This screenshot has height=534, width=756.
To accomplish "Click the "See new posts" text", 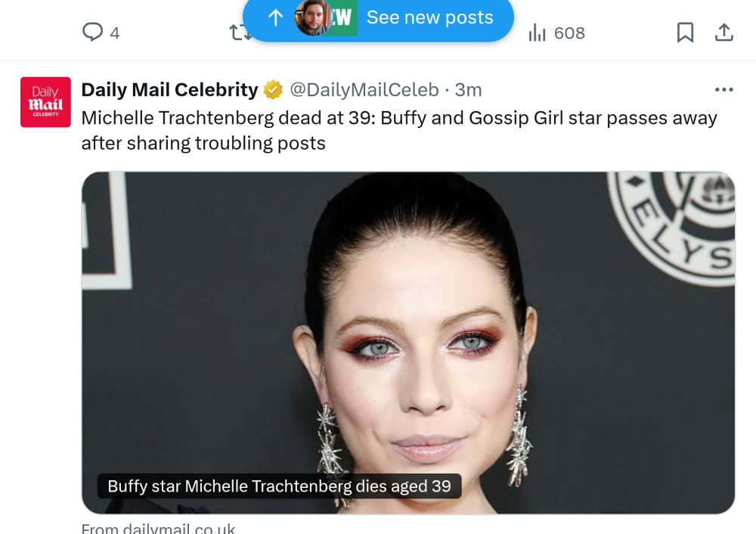I will tap(429, 17).
